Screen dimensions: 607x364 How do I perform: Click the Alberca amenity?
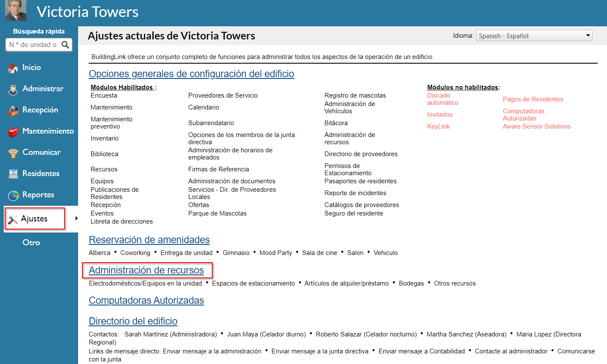pos(99,253)
